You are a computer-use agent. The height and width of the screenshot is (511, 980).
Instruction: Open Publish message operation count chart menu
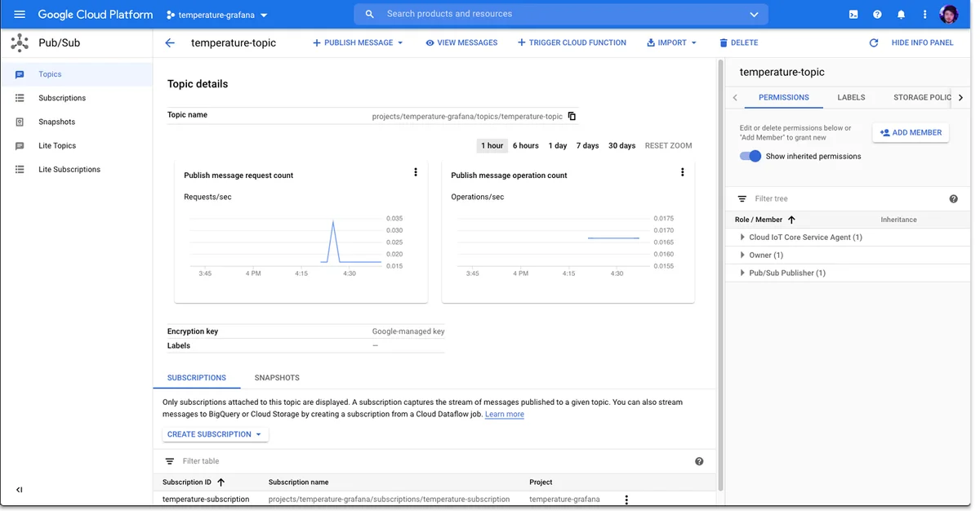pyautogui.click(x=683, y=172)
